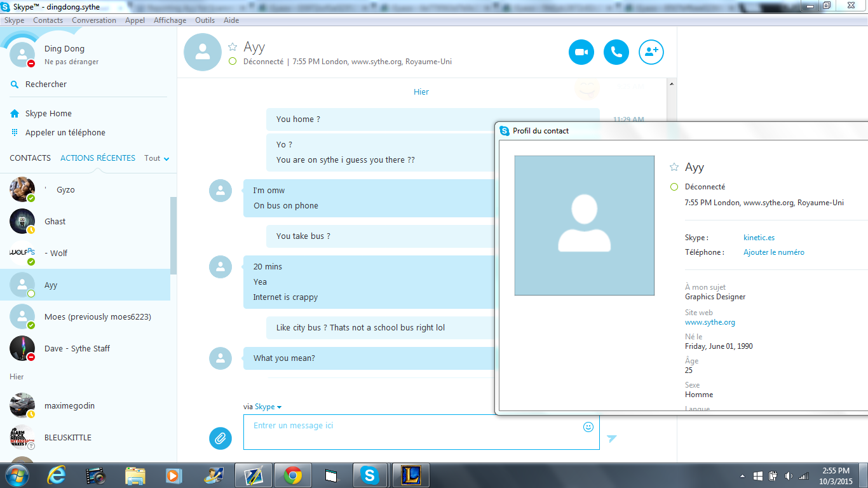868x488 pixels.
Task: Open the Skype menu
Action: pos(14,20)
